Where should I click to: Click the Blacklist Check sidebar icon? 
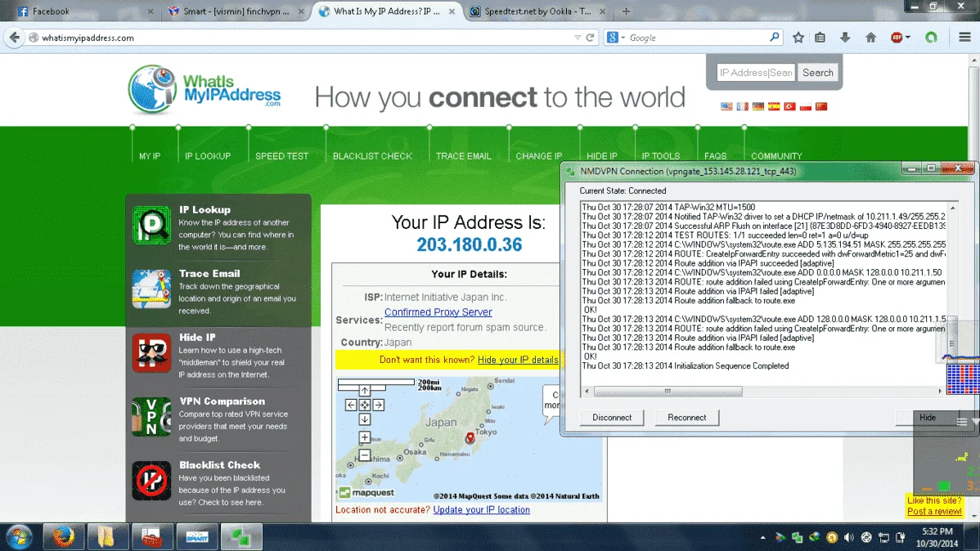(x=151, y=481)
